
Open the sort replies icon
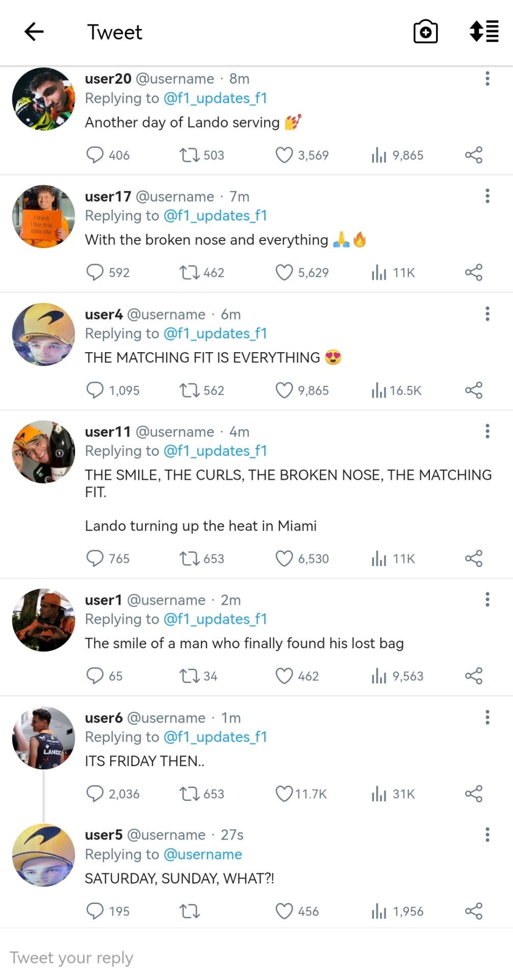483,32
